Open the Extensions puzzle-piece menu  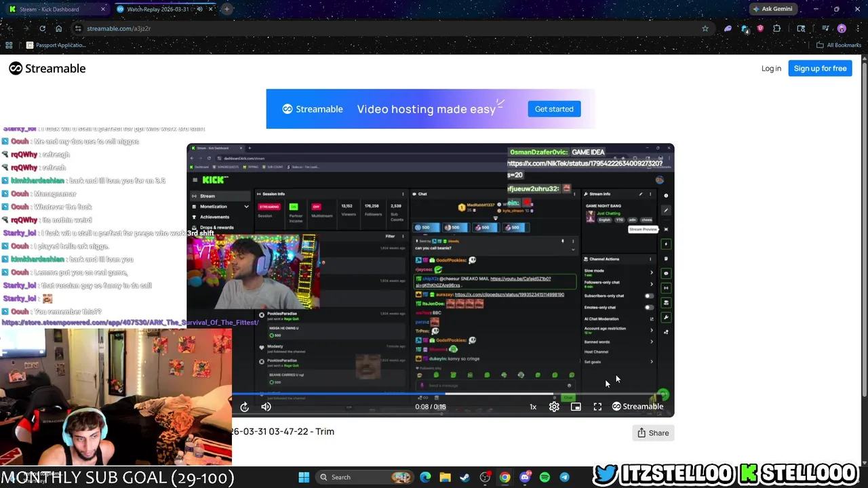click(x=777, y=28)
